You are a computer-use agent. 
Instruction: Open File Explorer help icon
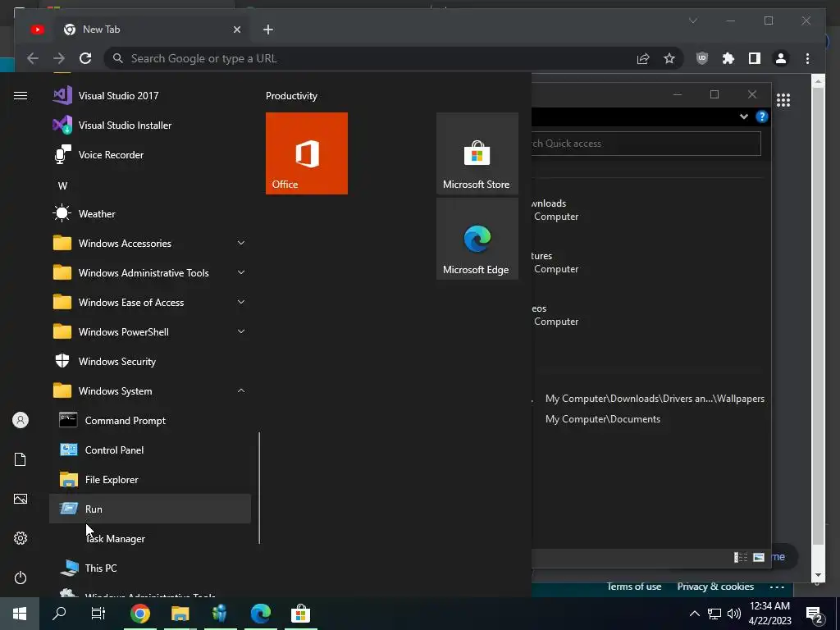(x=761, y=116)
